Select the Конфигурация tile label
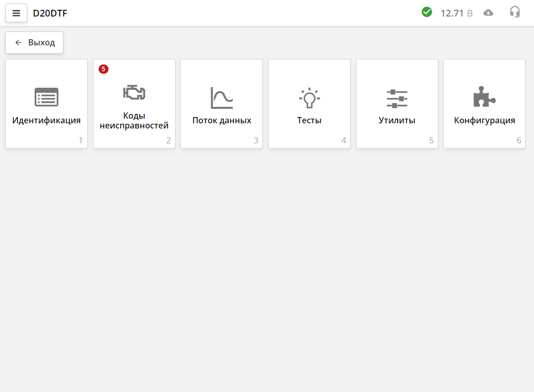This screenshot has height=392, width=534. 484,121
